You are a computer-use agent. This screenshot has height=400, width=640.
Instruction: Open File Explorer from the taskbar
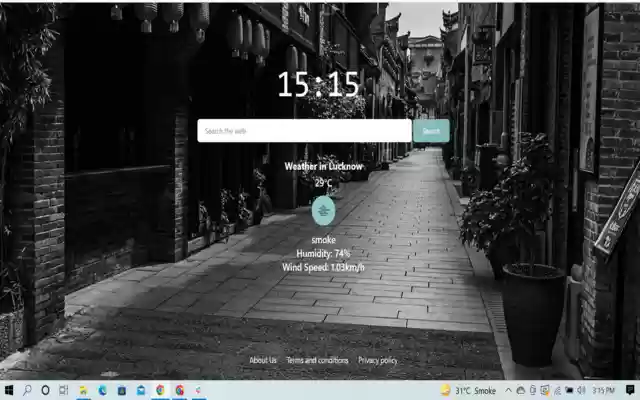point(83,390)
